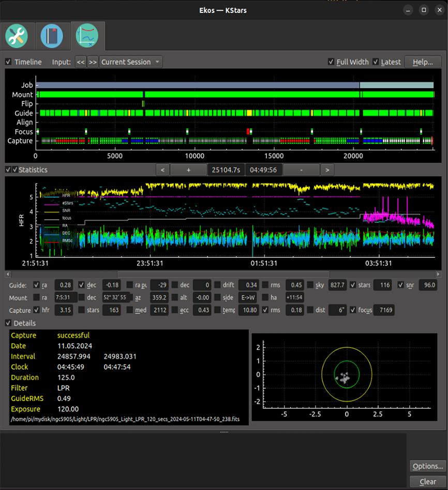Image resolution: width=448 pixels, height=490 pixels.
Task: Disable the Latest checkbox
Action: click(x=377, y=62)
